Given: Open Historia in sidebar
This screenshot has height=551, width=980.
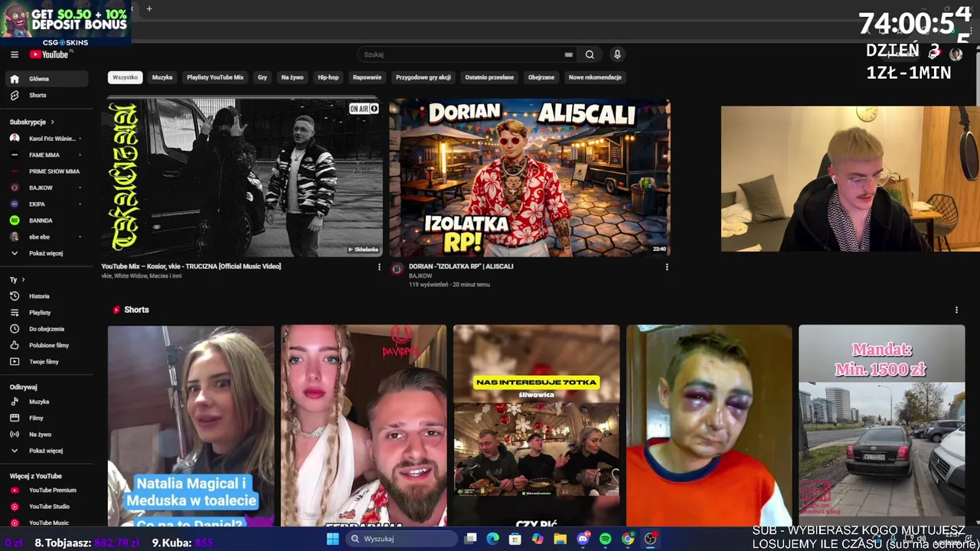Looking at the screenshot, I should coord(47,296).
